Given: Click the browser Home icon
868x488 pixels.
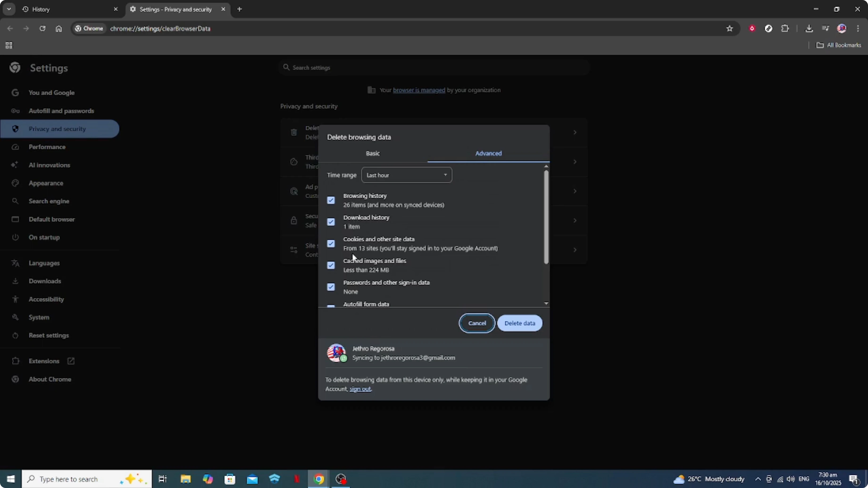Looking at the screenshot, I should tap(59, 29).
